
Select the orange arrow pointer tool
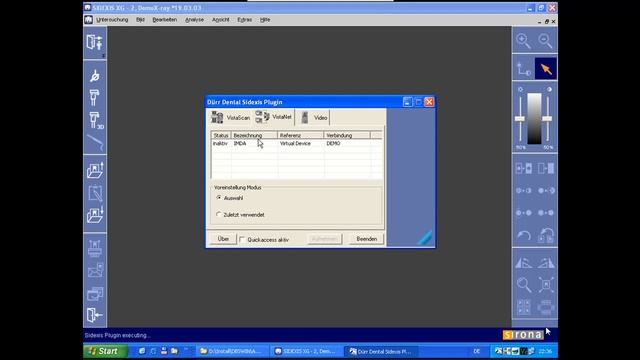pos(546,69)
